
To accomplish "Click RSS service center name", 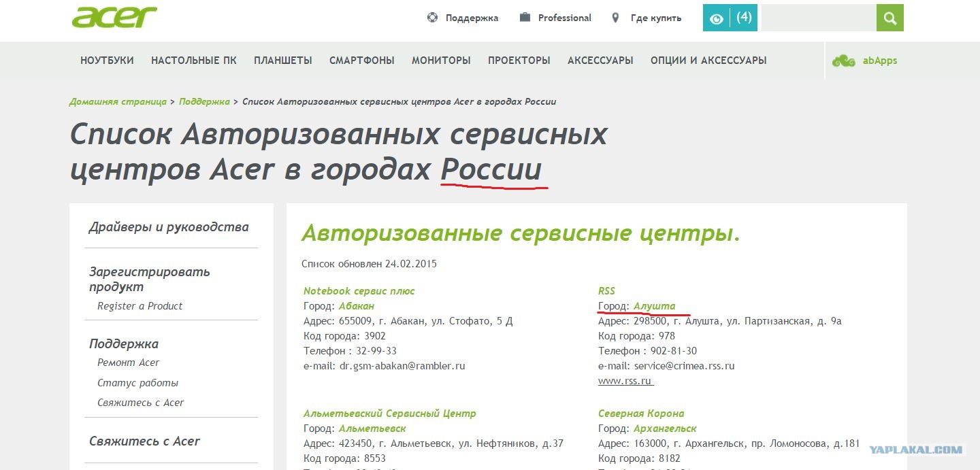I will (606, 291).
